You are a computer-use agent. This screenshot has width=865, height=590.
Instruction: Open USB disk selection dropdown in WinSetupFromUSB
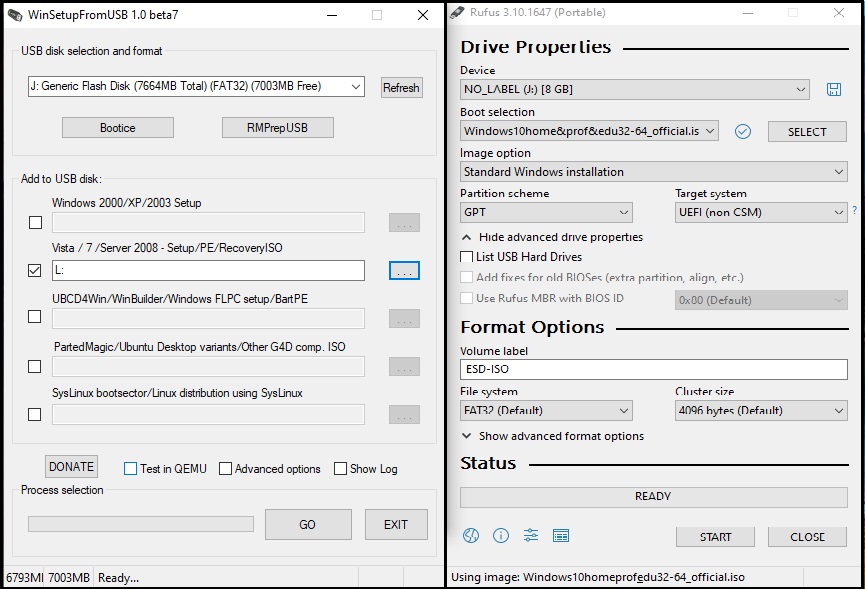(x=196, y=86)
